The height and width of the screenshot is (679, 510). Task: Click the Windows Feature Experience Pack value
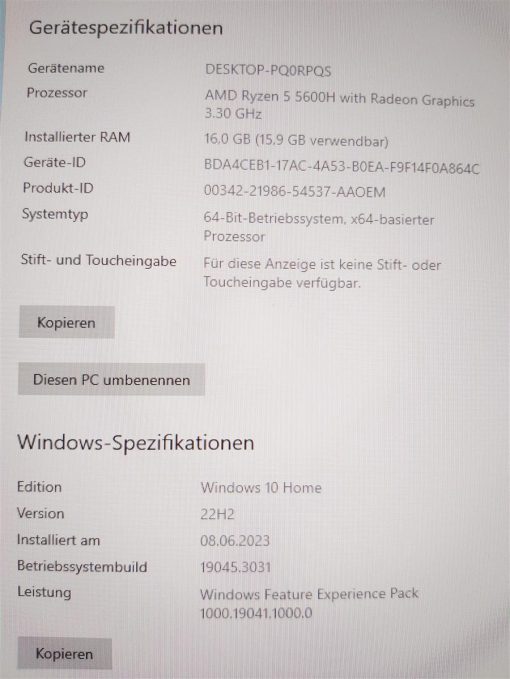309,603
